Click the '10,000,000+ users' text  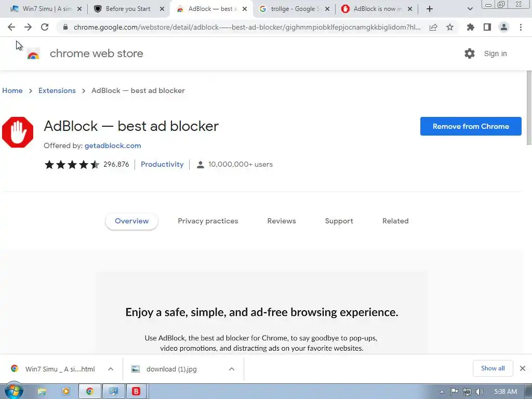tap(241, 164)
